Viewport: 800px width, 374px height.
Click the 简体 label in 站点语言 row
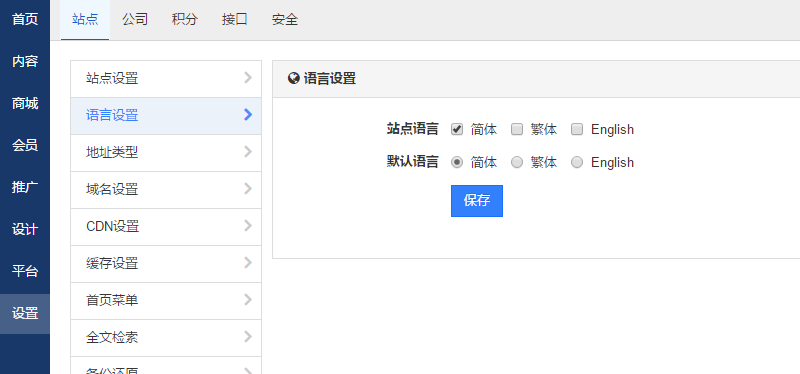(x=484, y=130)
